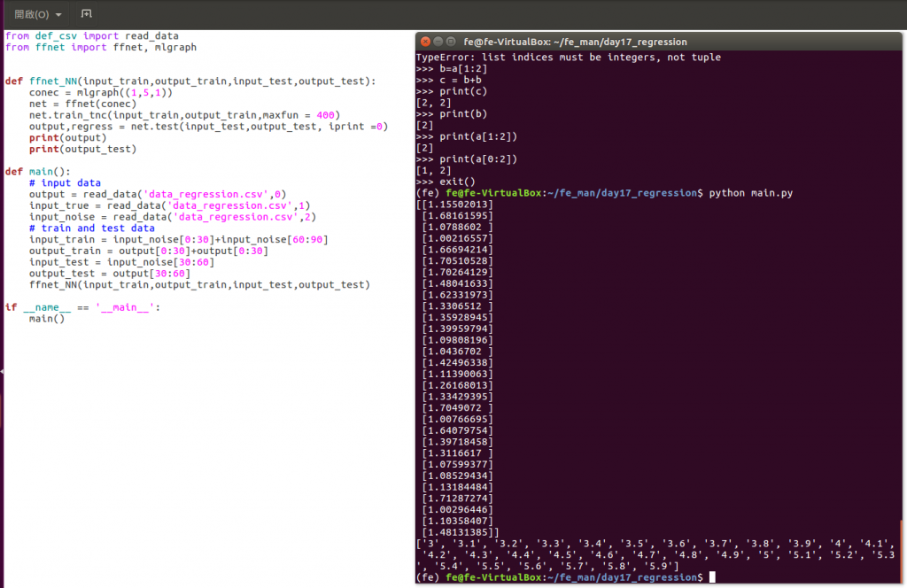Screen dimensions: 907x588
Task: Create a new document with the toolbar icon
Action: (x=86, y=13)
